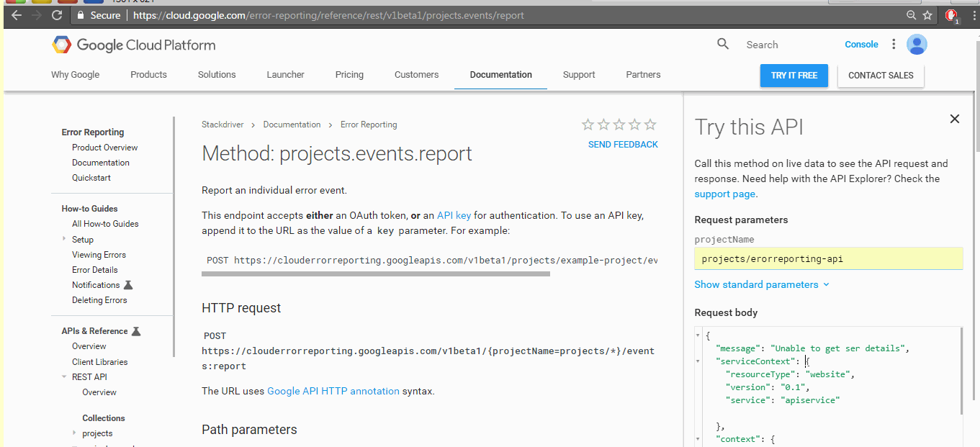
Task: Bookmark this page with the star icon
Action: click(929, 15)
